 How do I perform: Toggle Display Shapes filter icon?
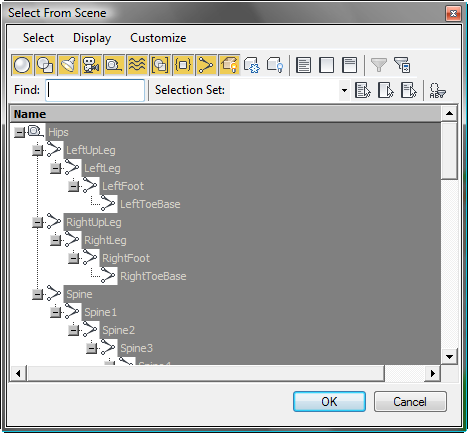pos(45,65)
